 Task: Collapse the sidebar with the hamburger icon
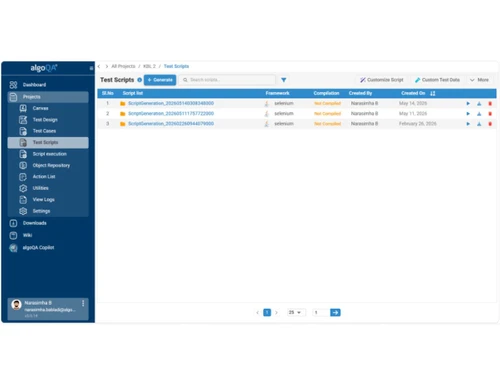coord(91,68)
